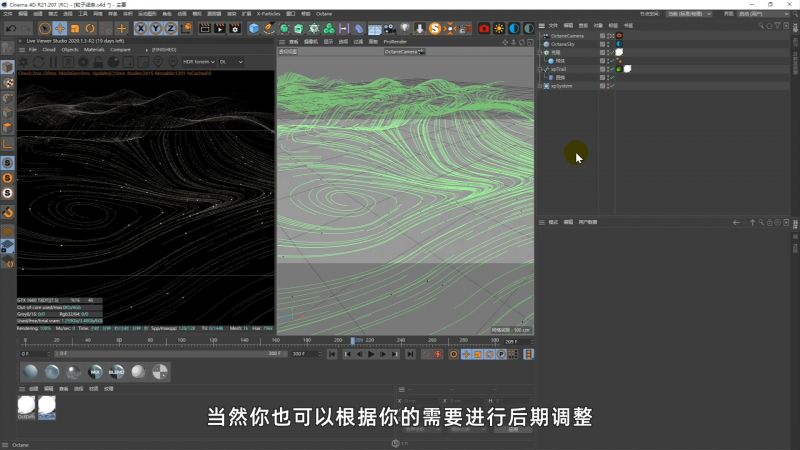This screenshot has width=800, height=450.
Task: Collapse the xpTrail tree node
Action: tap(540, 69)
